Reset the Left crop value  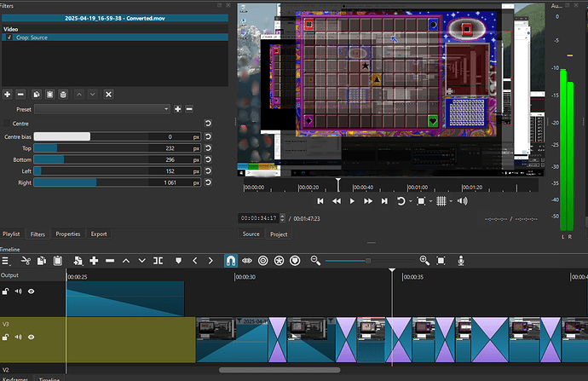208,171
